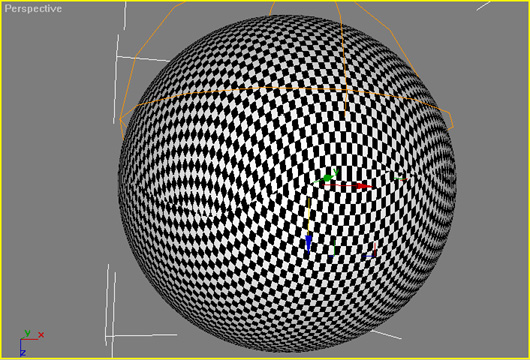
Task: Click the red-blue plane corner handle of gizmo
Action: tap(370, 250)
